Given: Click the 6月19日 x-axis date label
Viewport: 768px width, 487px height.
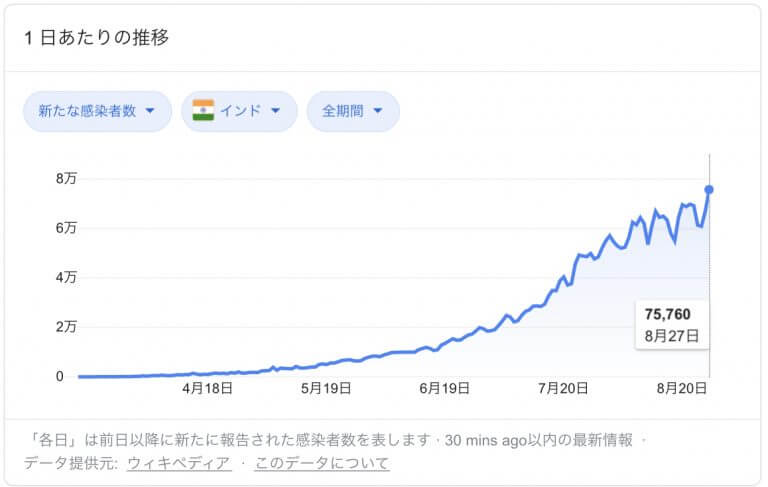Looking at the screenshot, I should [444, 387].
